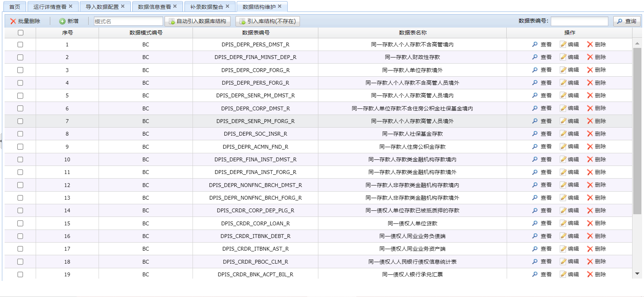Viewport: 644px width, 297px height.
Task: Click the red X batch delete icon
Action: pos(13,21)
